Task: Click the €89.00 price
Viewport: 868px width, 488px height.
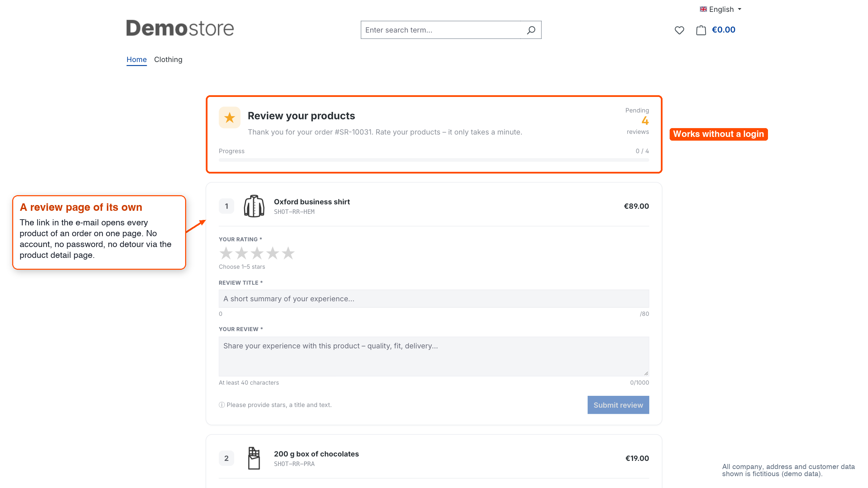Action: point(636,206)
